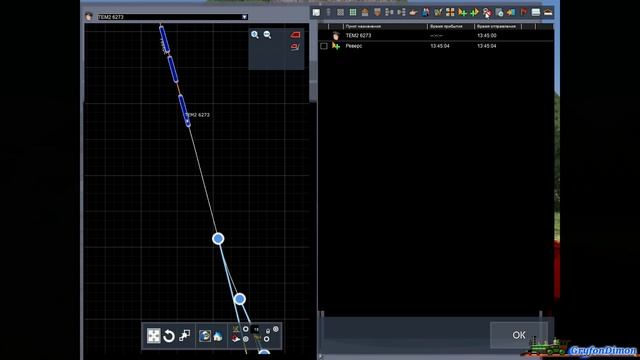Viewport: 640px width, 360px height.
Task: Select the Реверс schedule row
Action: [436, 46]
